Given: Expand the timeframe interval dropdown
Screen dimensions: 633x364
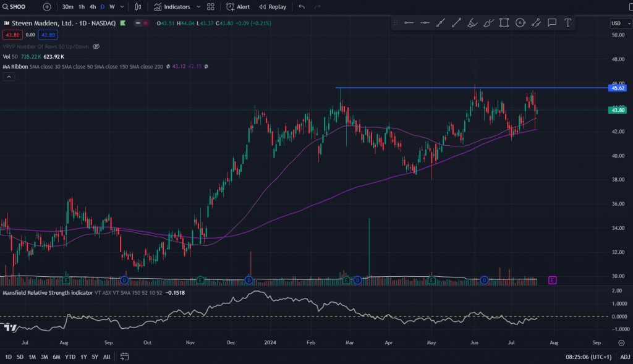Looking at the screenshot, I should point(122,7).
